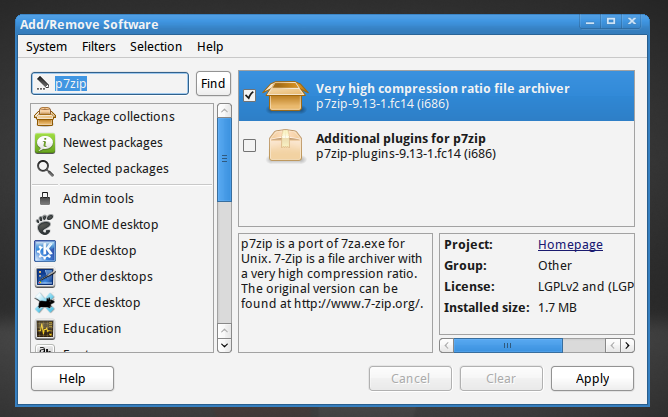668x417 pixels.
Task: Open the project Homepage link
Action: [570, 244]
